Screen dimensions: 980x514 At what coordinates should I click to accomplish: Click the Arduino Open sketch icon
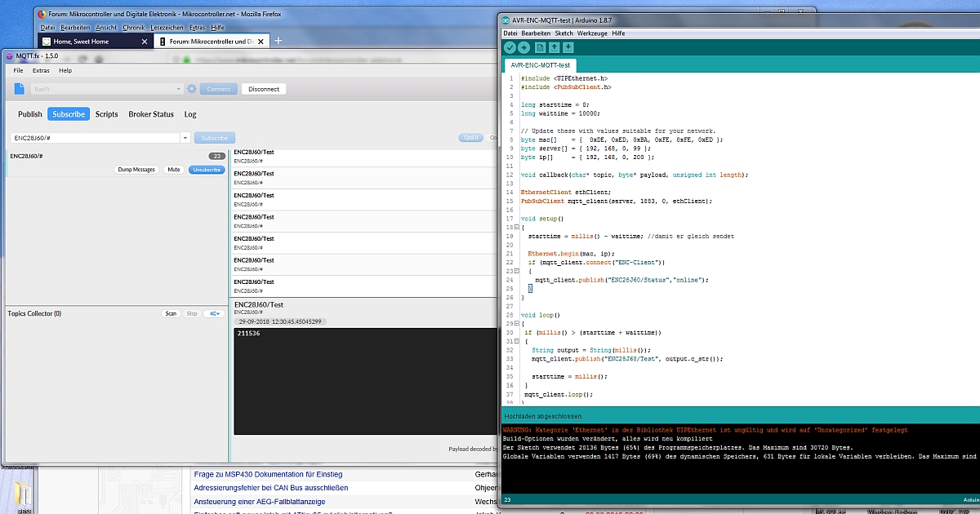tap(555, 47)
